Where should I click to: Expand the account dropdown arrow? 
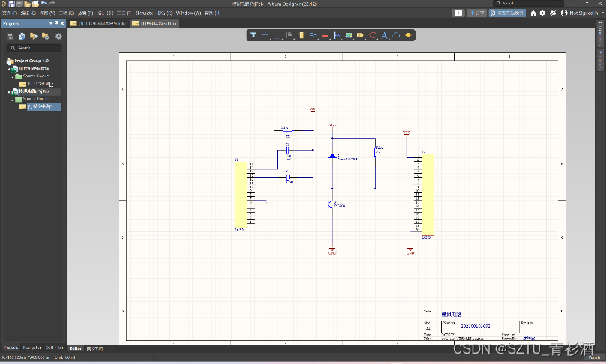click(x=602, y=13)
